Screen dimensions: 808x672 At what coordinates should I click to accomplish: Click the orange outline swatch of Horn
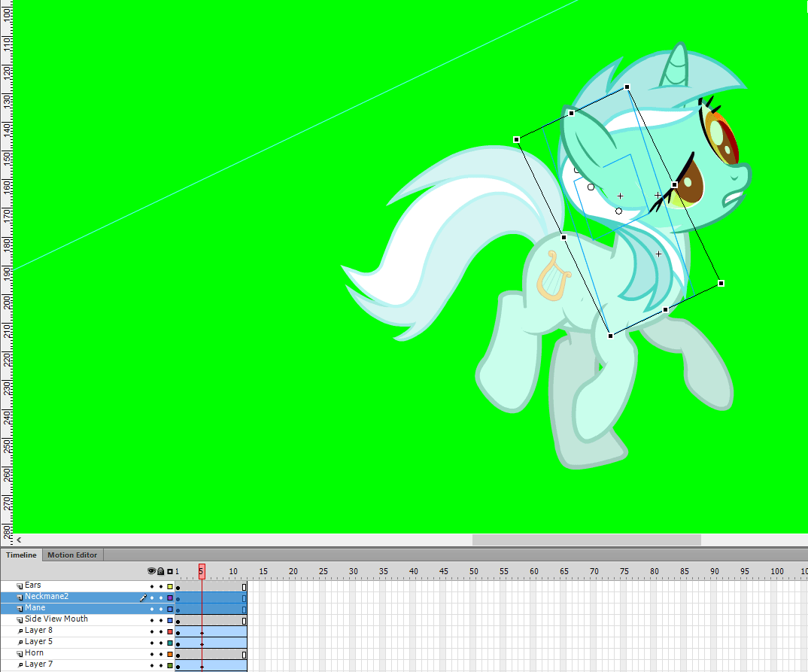pyautogui.click(x=170, y=655)
